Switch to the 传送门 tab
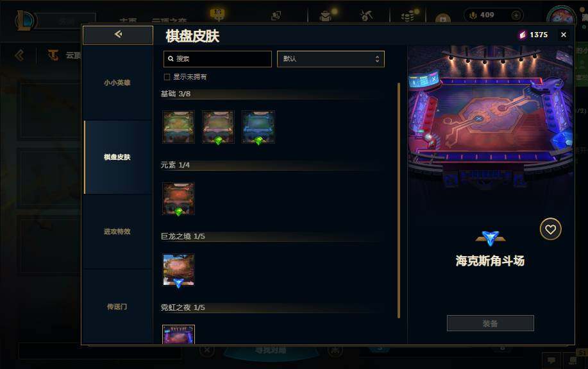The width and height of the screenshot is (588, 369). click(x=117, y=307)
